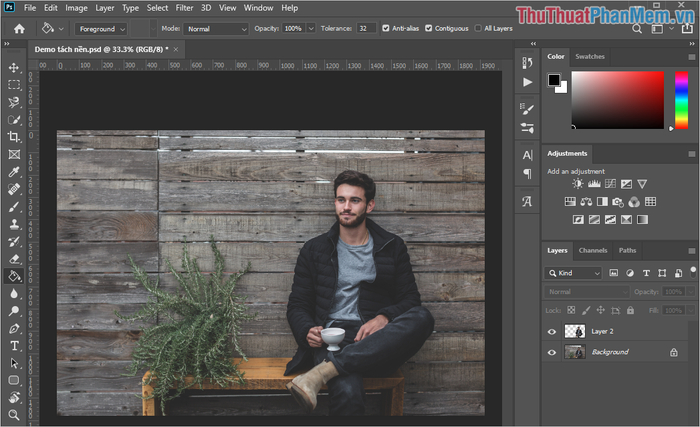700x427 pixels.
Task: Hide Layer 2 with eye icon
Action: coord(552,331)
